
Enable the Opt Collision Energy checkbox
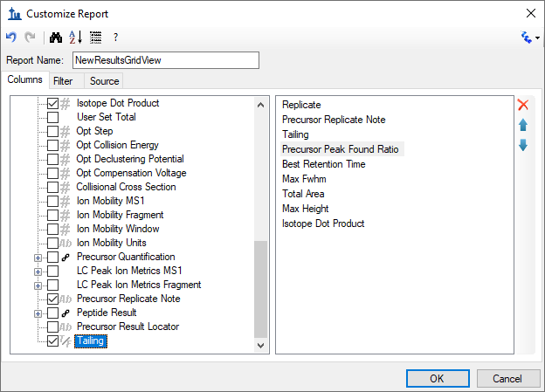pos(52,145)
